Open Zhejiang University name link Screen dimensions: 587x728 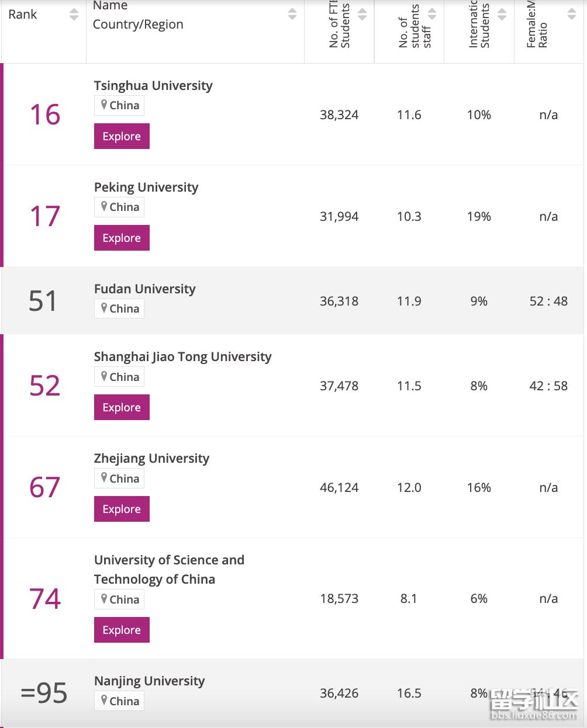point(151,459)
